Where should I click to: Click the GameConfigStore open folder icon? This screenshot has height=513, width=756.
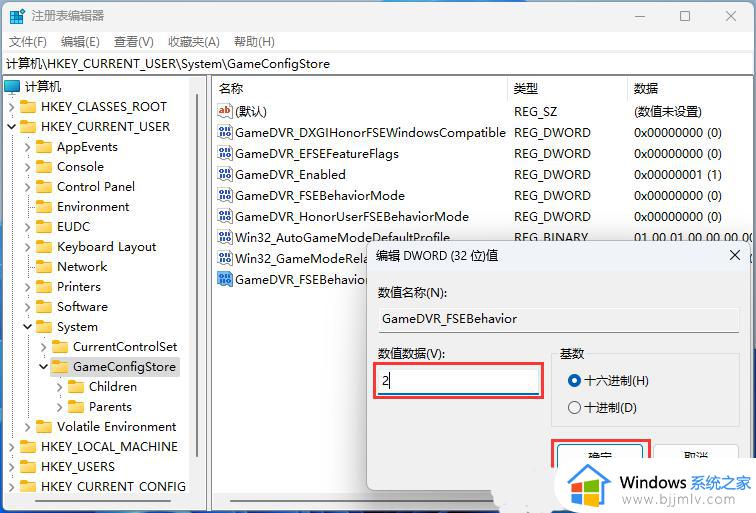click(60, 366)
